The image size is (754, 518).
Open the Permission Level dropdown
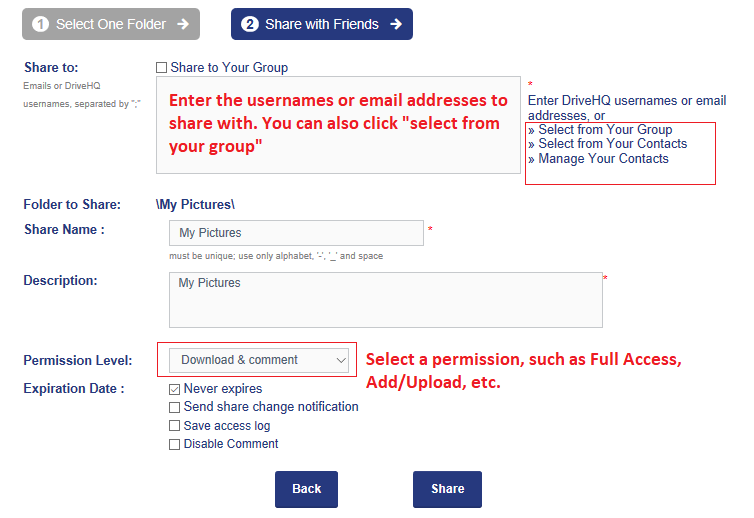(257, 360)
